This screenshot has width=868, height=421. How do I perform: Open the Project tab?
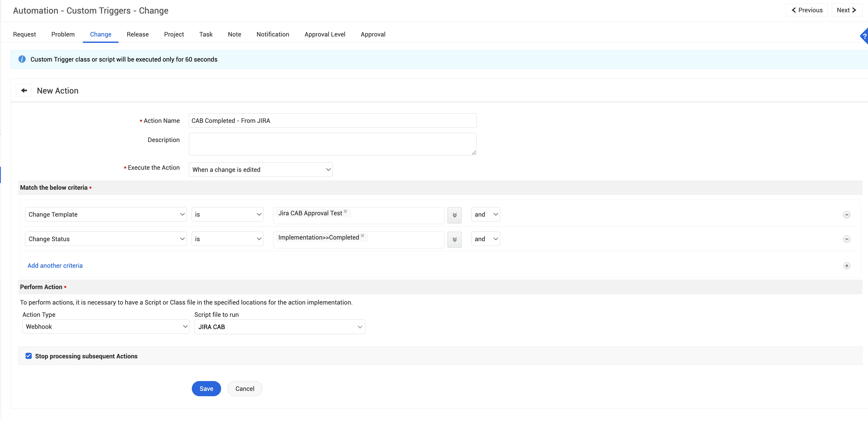tap(174, 34)
